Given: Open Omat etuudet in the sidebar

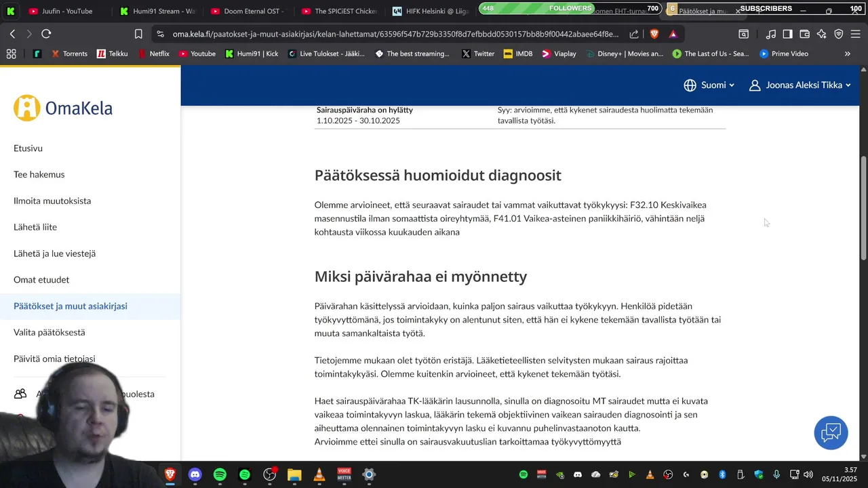Looking at the screenshot, I should (41, 280).
